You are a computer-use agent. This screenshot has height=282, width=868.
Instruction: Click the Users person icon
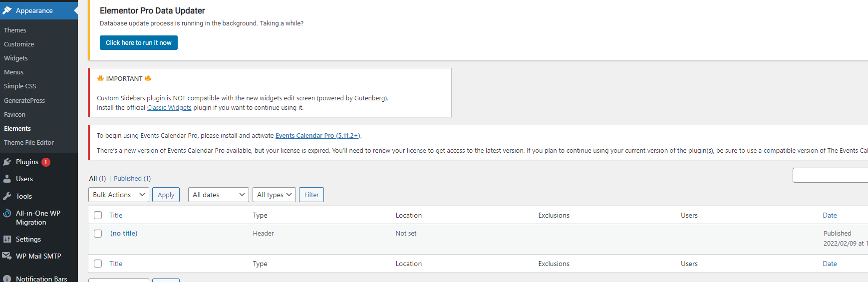[7, 179]
